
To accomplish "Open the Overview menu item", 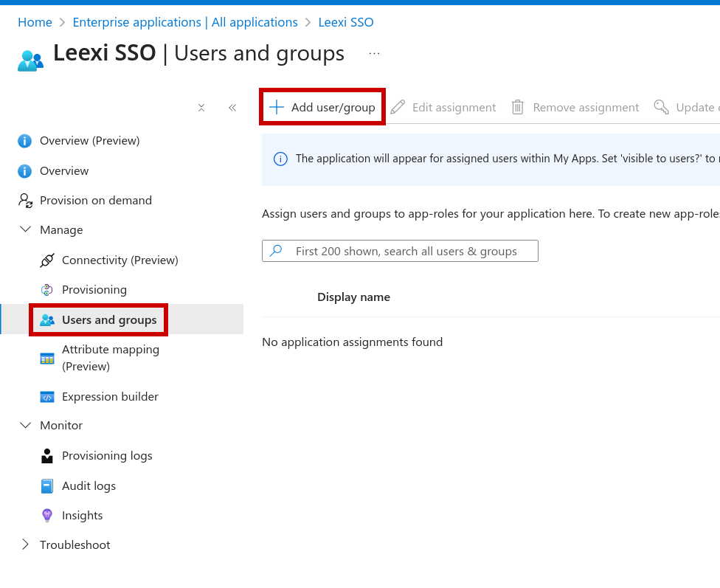I will tap(64, 171).
